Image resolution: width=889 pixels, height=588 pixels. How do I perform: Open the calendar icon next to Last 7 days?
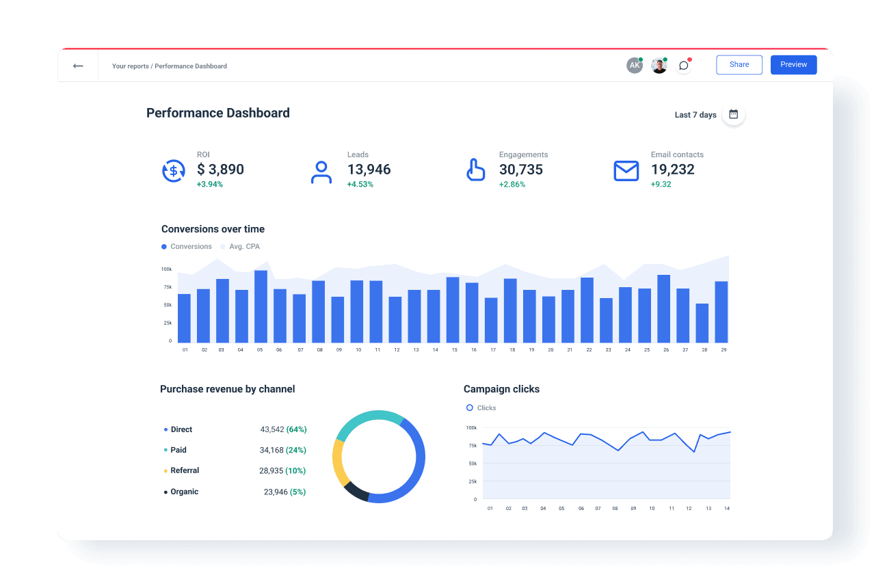[x=732, y=114]
